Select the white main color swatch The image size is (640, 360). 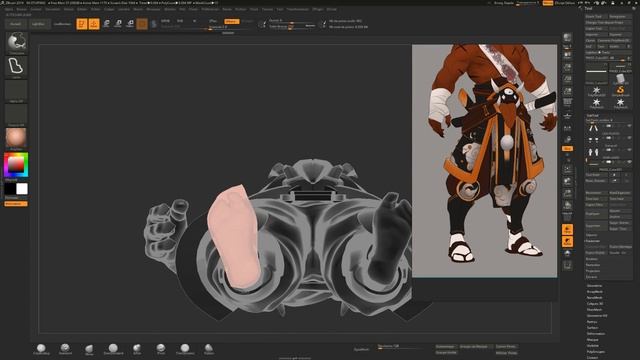(22, 189)
